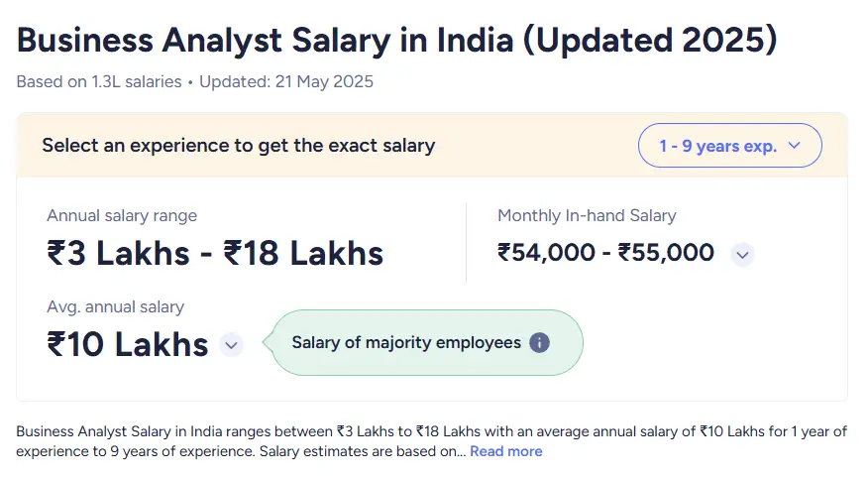868x477 pixels.
Task: Click the ₹54,000 - ₹55,000 monthly amount
Action: point(605,253)
